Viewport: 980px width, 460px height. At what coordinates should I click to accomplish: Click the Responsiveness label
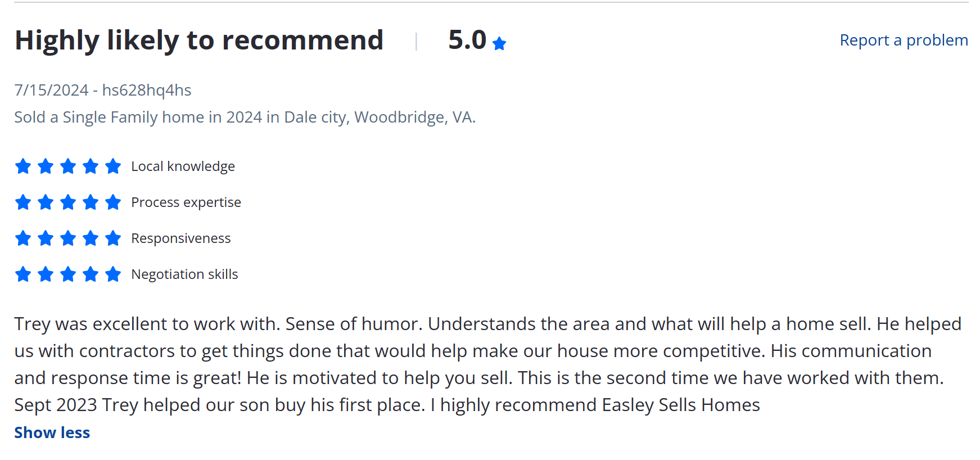[x=181, y=238]
